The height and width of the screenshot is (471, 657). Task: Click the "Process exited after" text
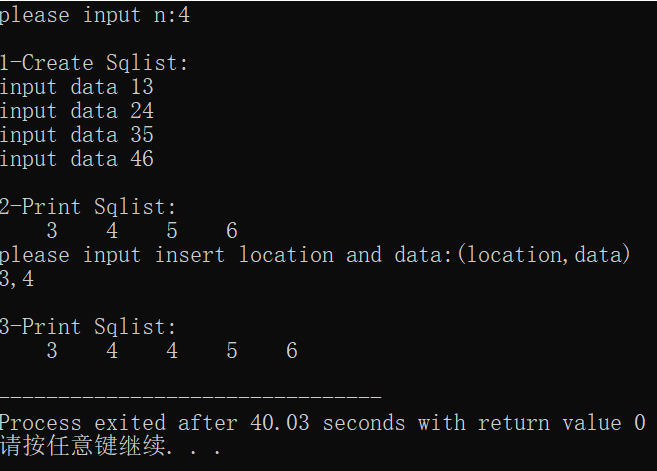click(119, 423)
